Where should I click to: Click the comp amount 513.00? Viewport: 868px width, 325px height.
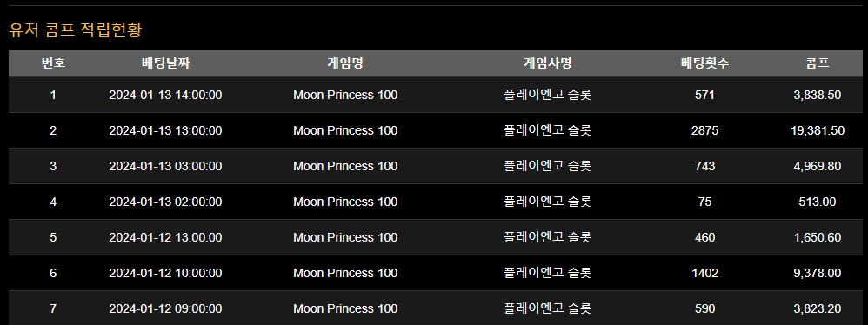tap(818, 202)
